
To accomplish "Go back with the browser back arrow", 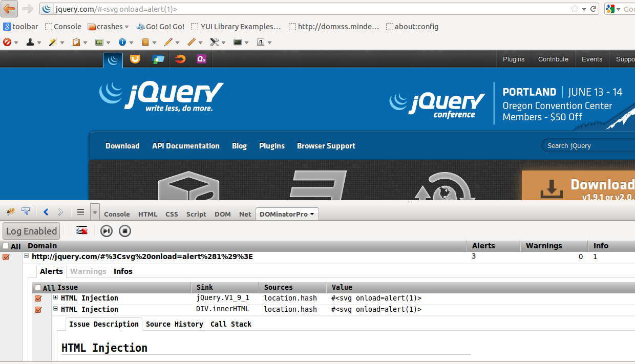I will (10, 9).
